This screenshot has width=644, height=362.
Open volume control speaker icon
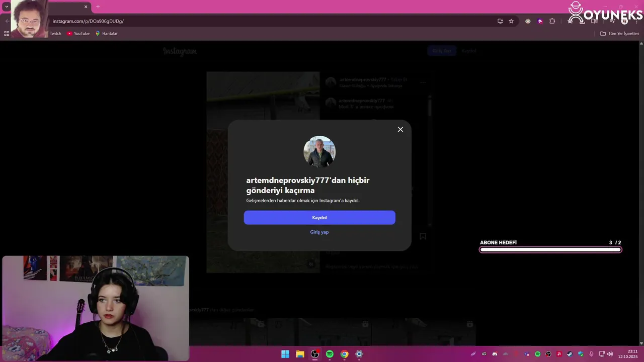point(610,354)
